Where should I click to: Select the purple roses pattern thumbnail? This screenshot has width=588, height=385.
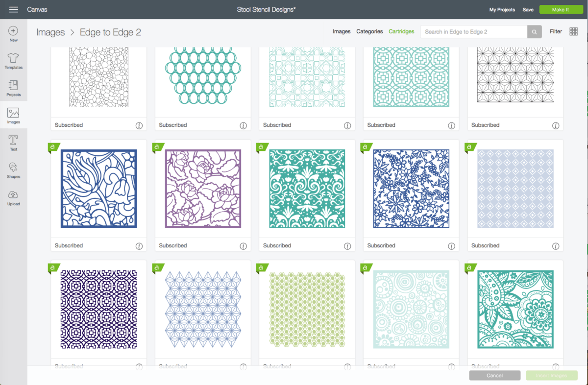(x=203, y=189)
